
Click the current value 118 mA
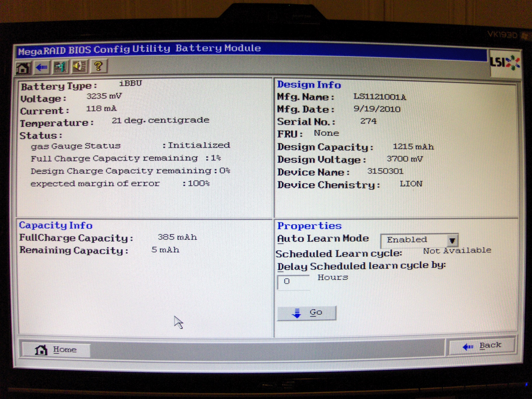[x=101, y=108]
